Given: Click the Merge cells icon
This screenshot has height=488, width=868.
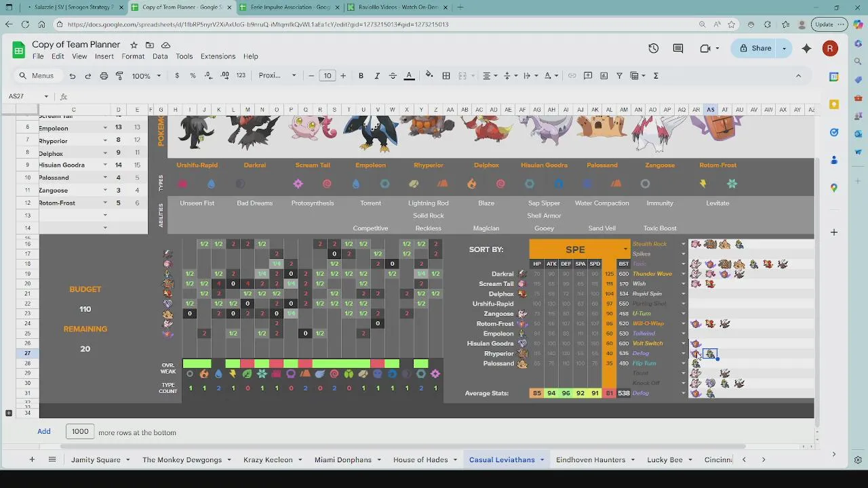Looking at the screenshot, I should (462, 76).
